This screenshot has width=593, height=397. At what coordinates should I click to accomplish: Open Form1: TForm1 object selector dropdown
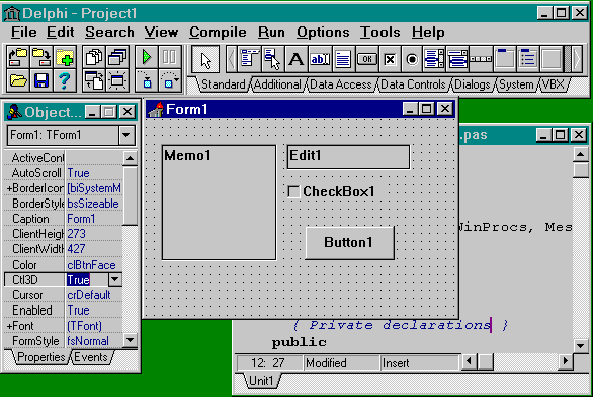tap(126, 135)
